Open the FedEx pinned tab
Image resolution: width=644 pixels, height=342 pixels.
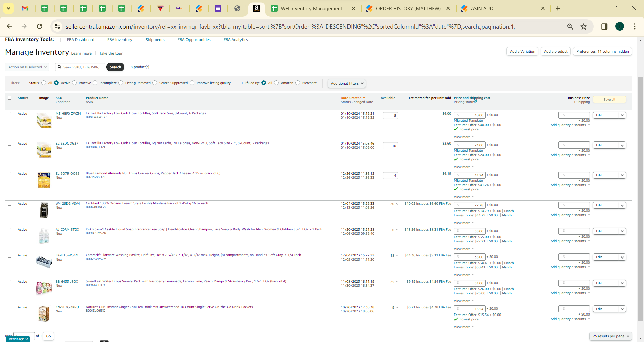click(179, 8)
